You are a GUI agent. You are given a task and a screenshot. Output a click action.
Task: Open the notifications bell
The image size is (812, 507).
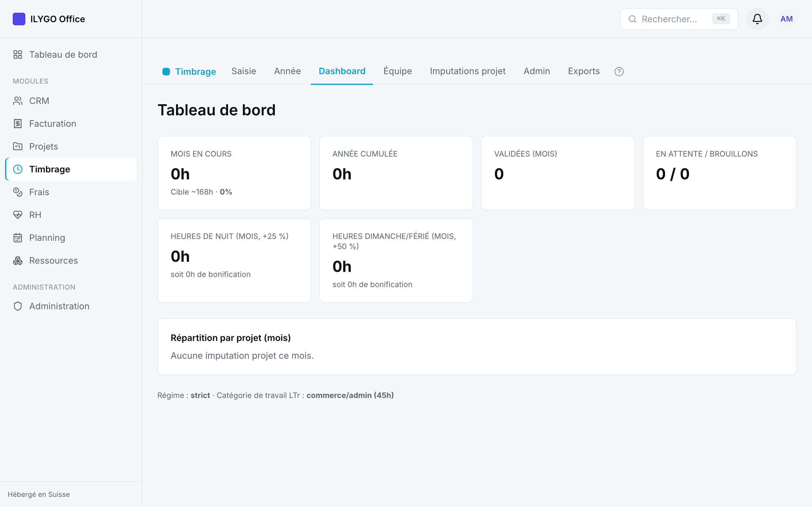757,19
